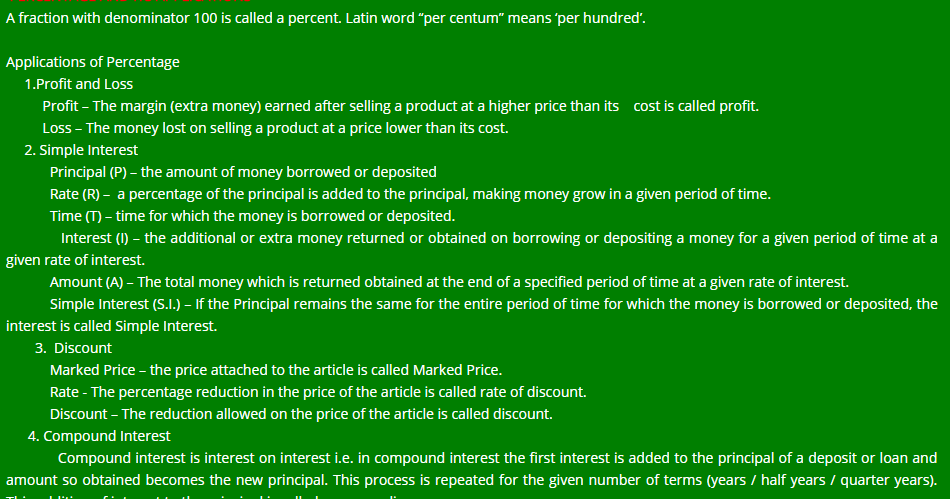Screen dimensions: 950x499
Task: Click the 'Simple Interest (S.I.)' definition text
Action: [x=493, y=304]
